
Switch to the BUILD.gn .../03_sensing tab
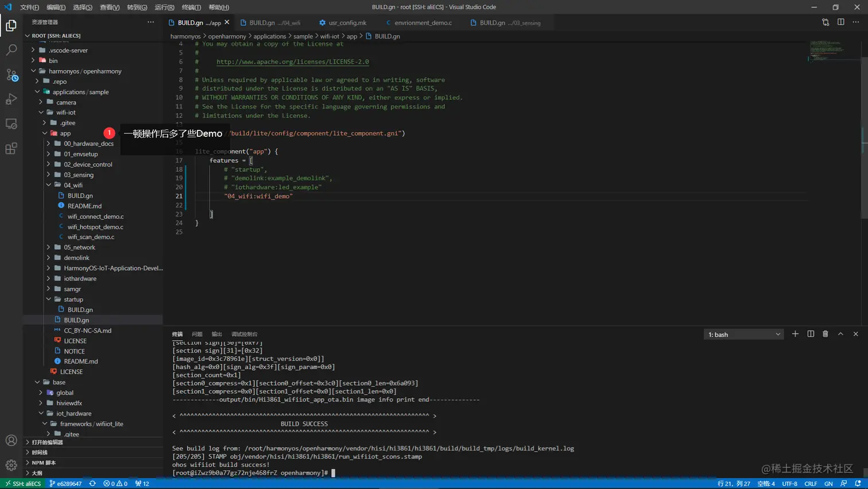506,23
